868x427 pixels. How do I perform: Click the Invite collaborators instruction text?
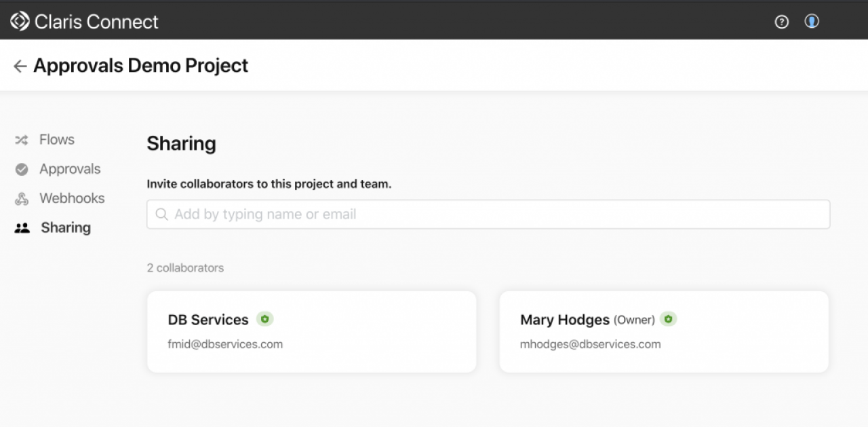[x=269, y=184]
